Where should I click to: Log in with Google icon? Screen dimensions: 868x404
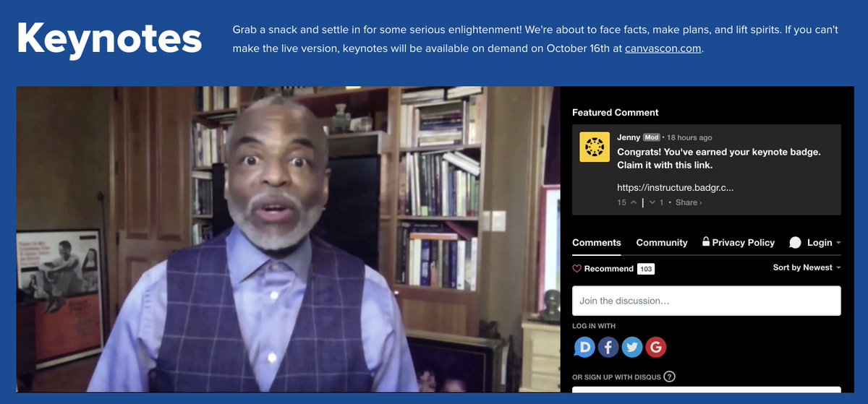tap(656, 347)
